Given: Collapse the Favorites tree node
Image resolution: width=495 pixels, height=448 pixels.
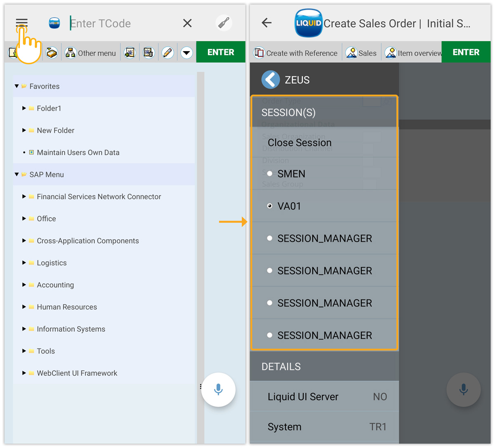Looking at the screenshot, I should (17, 86).
